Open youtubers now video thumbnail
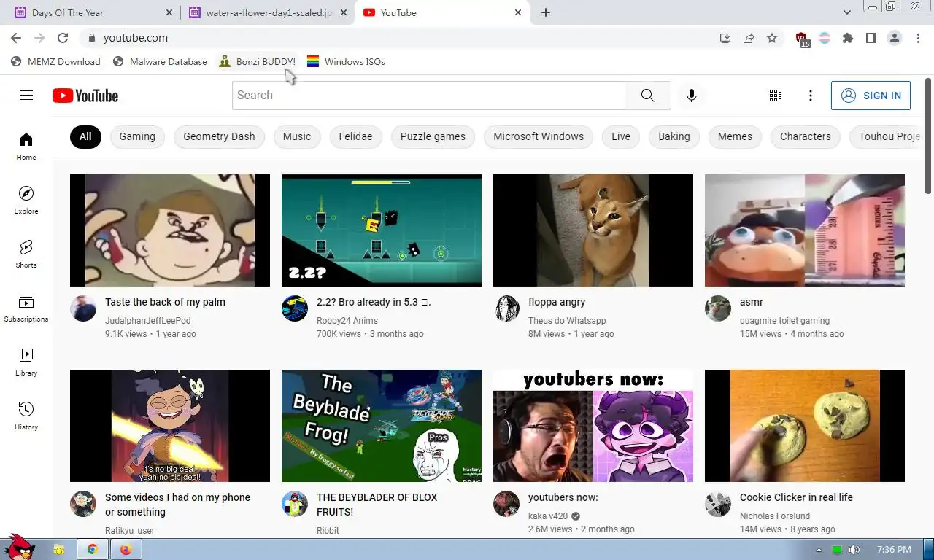 click(x=593, y=426)
